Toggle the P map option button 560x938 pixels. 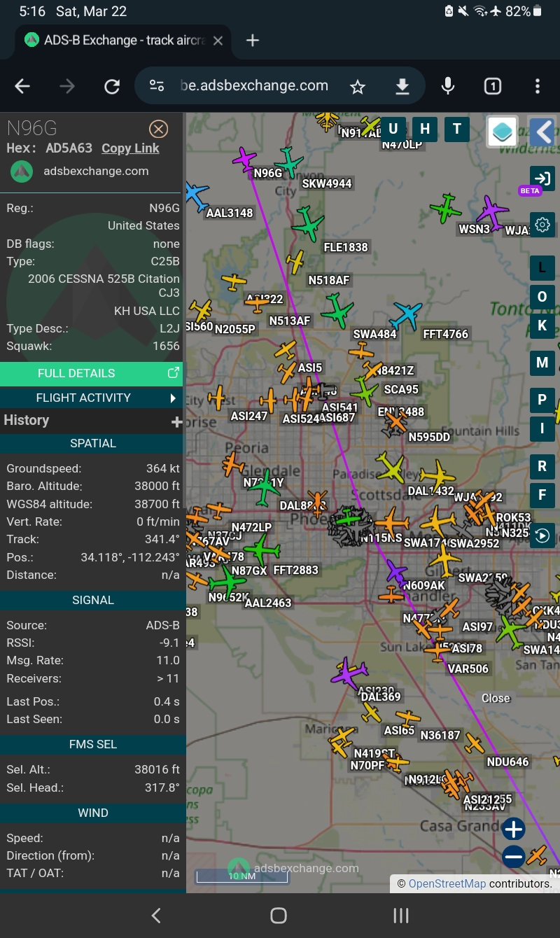click(542, 400)
